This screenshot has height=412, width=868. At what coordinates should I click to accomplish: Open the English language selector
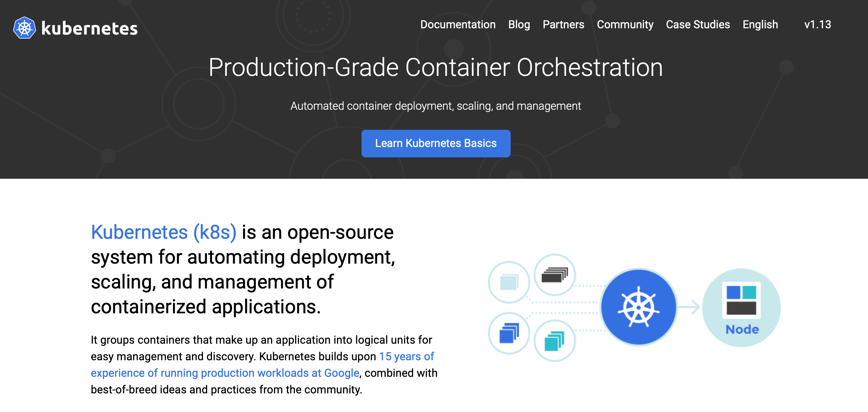point(760,24)
